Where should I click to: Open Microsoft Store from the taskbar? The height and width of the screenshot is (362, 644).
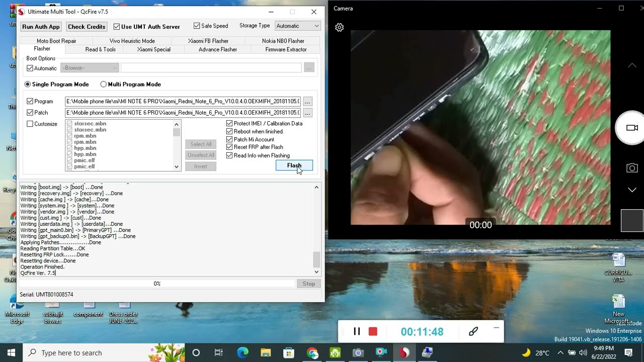(x=289, y=352)
